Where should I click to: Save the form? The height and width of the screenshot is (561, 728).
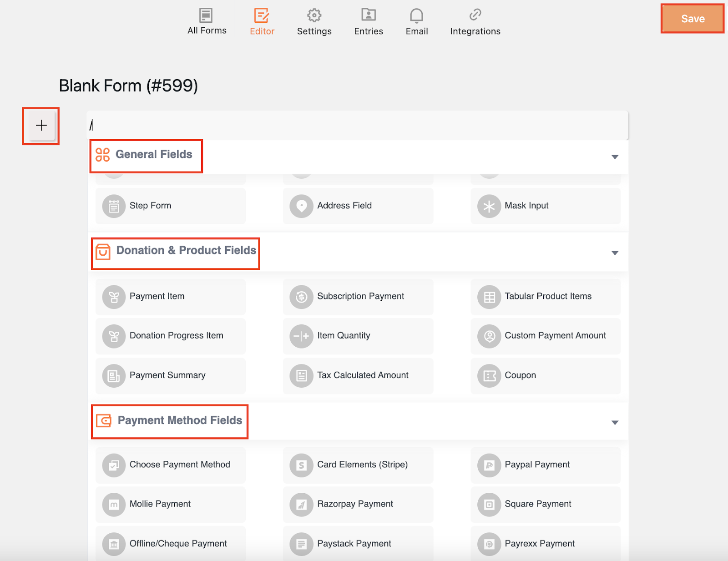pyautogui.click(x=693, y=19)
